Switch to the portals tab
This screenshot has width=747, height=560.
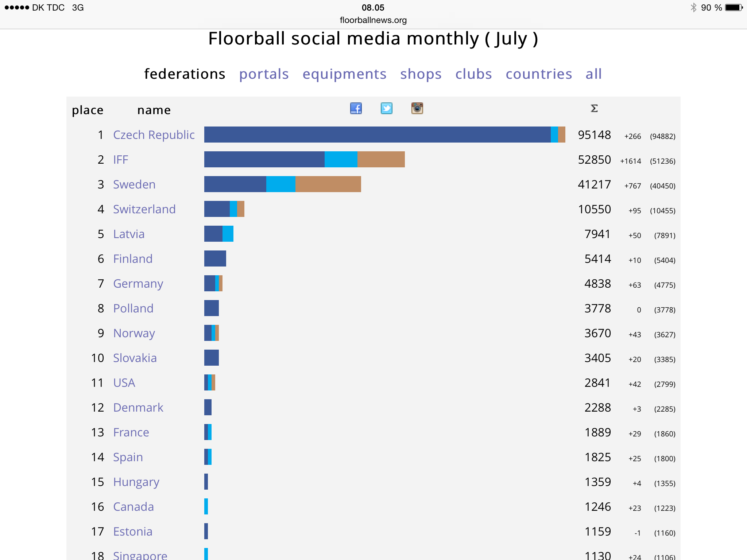(264, 74)
